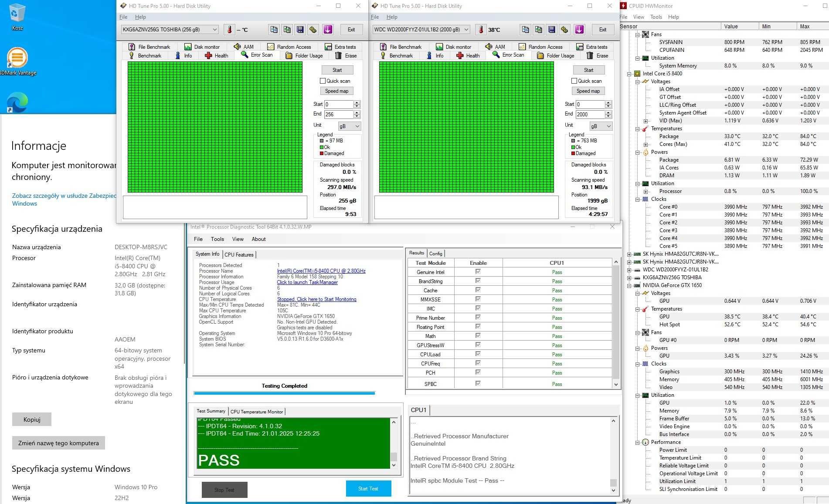Open the Kosz recycle bin desktop icon
Viewport: 829px width, 504px height.
click(17, 17)
